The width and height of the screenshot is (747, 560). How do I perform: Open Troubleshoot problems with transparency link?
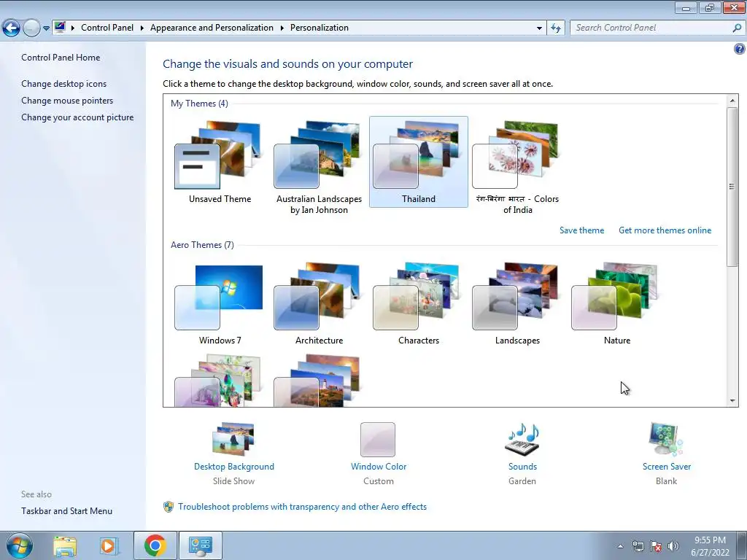click(302, 507)
